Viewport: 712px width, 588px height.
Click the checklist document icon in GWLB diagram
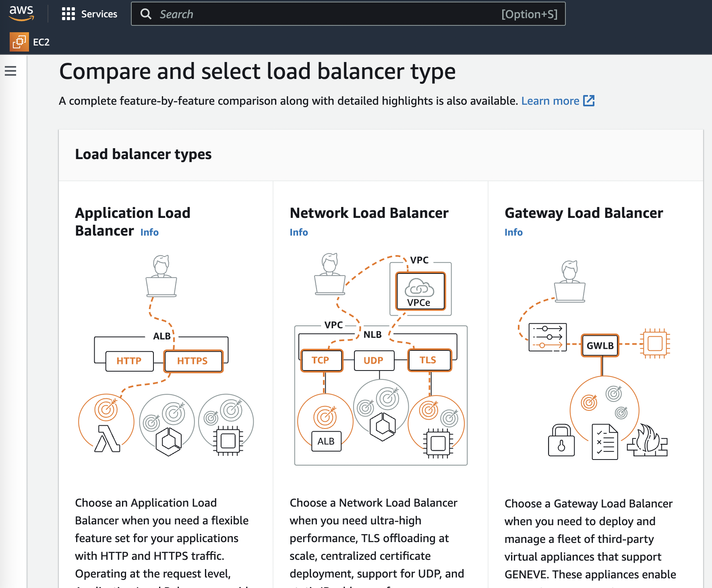pyautogui.click(x=605, y=442)
